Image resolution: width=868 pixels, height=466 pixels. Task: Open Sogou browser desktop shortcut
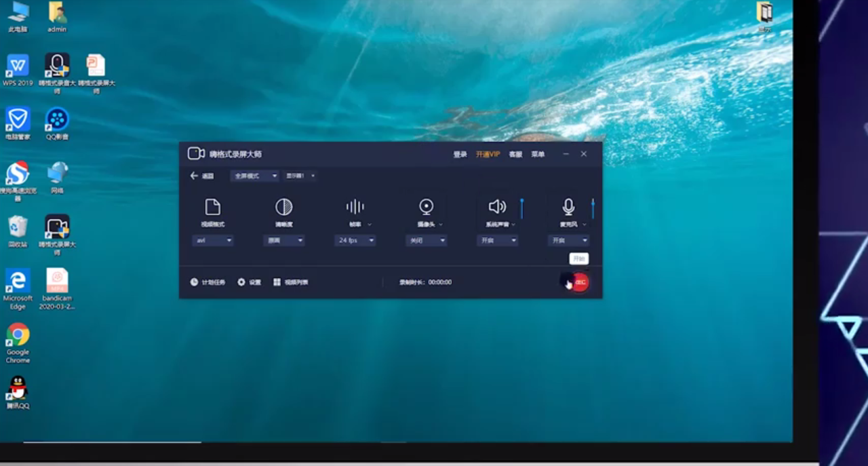click(x=18, y=180)
